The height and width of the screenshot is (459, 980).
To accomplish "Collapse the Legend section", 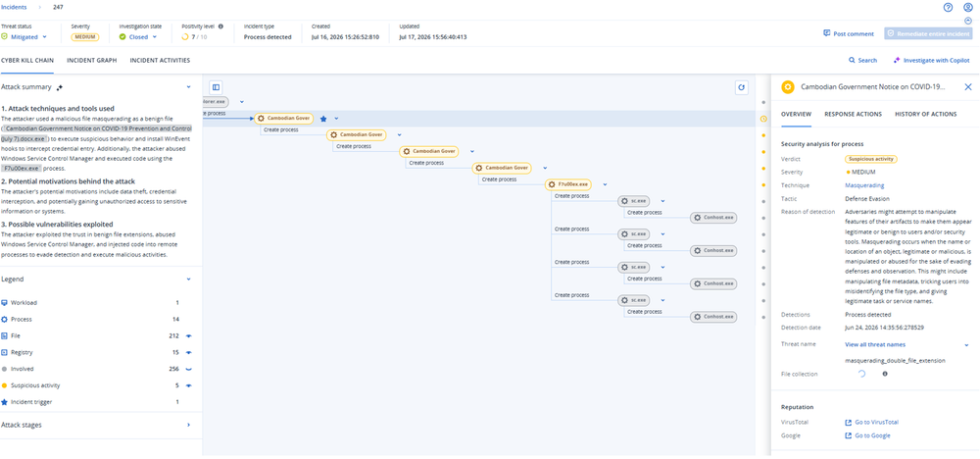I will (189, 279).
